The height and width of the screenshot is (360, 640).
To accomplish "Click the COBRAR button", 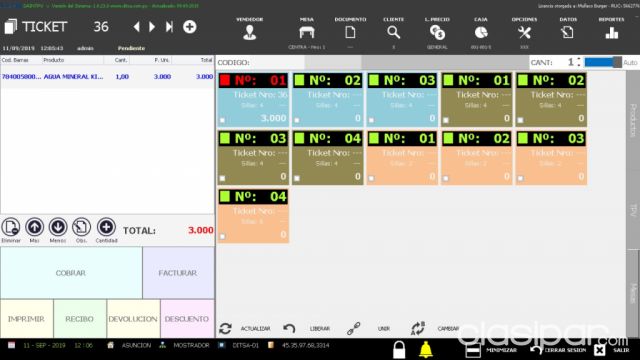I will tap(71, 273).
